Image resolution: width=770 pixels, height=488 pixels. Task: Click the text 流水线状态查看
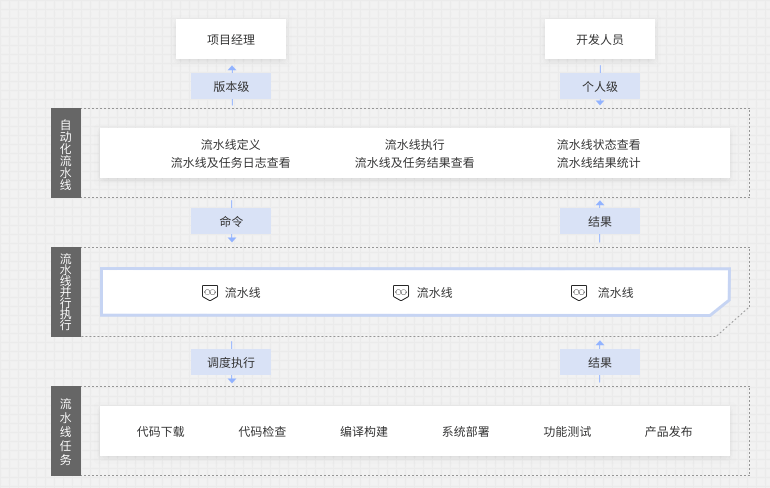click(x=598, y=144)
